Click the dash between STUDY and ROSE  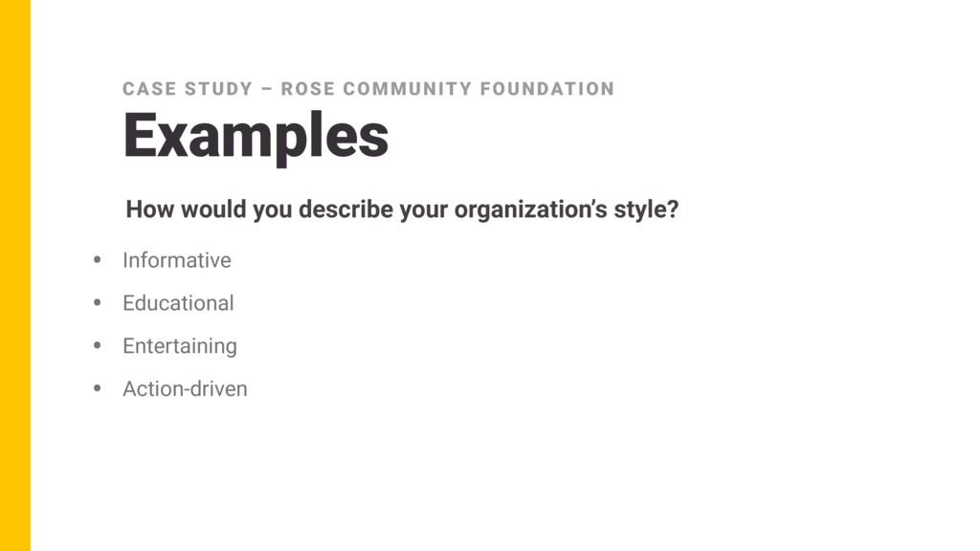tap(267, 89)
